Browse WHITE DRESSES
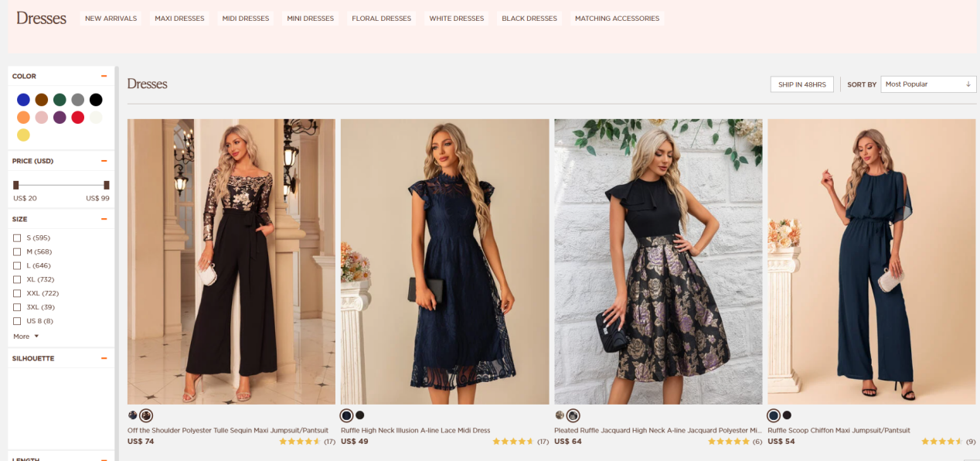 click(457, 19)
